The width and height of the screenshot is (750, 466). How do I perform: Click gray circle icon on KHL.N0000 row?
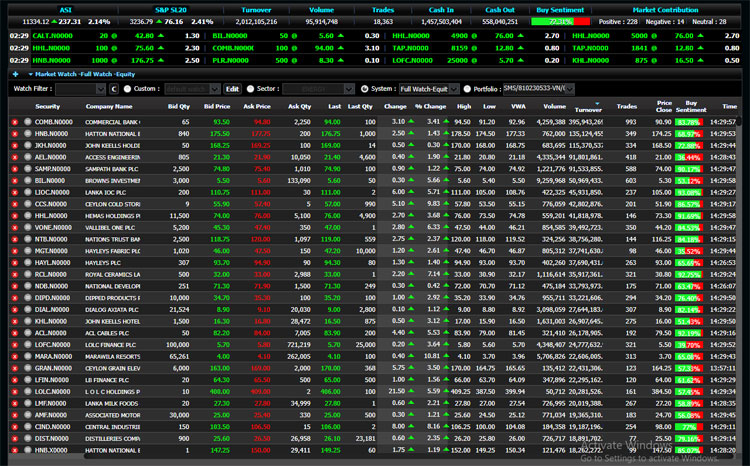click(27, 321)
